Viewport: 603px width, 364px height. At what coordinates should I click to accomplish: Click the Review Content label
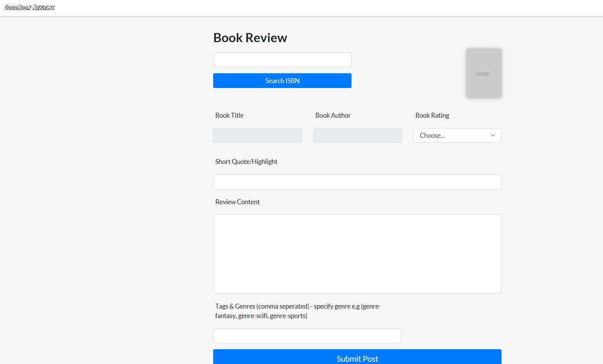(x=237, y=202)
